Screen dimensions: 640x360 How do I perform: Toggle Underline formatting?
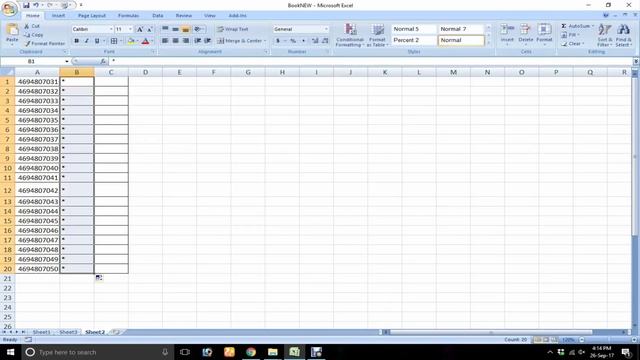click(97, 41)
